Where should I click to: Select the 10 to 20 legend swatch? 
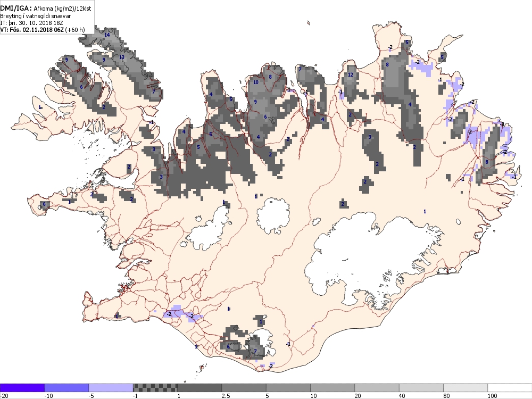pos(332,388)
